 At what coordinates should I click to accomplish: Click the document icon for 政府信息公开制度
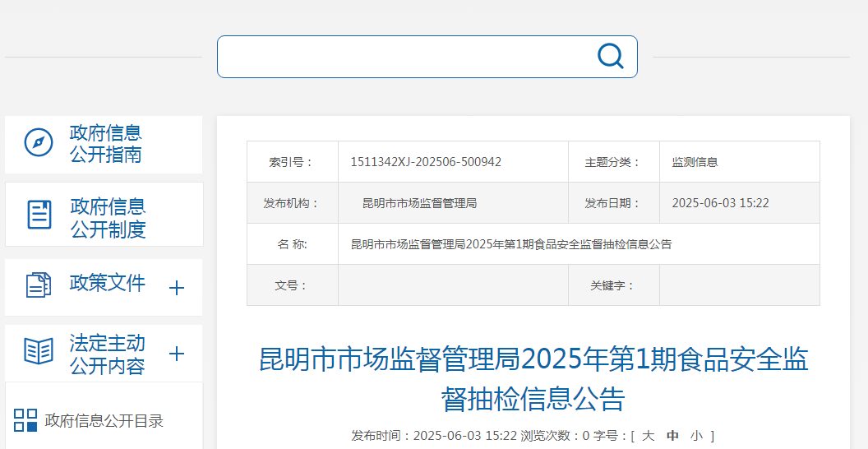(x=39, y=215)
